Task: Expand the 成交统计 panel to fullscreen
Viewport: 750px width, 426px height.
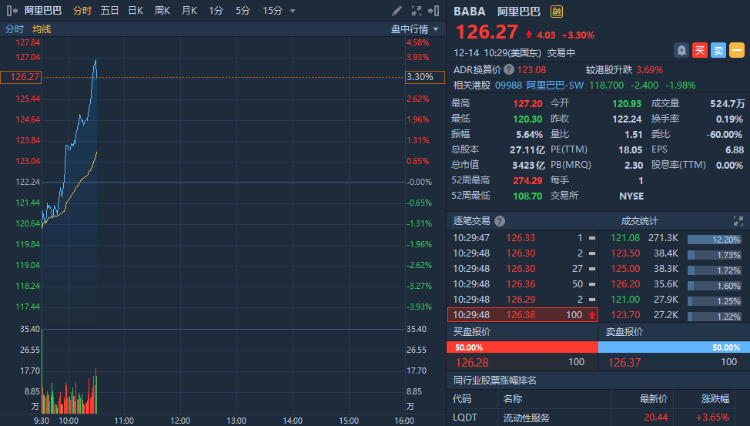Action: 738,221
